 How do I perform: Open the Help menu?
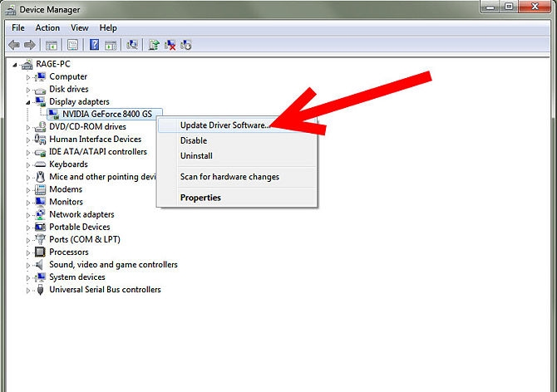pyautogui.click(x=108, y=27)
